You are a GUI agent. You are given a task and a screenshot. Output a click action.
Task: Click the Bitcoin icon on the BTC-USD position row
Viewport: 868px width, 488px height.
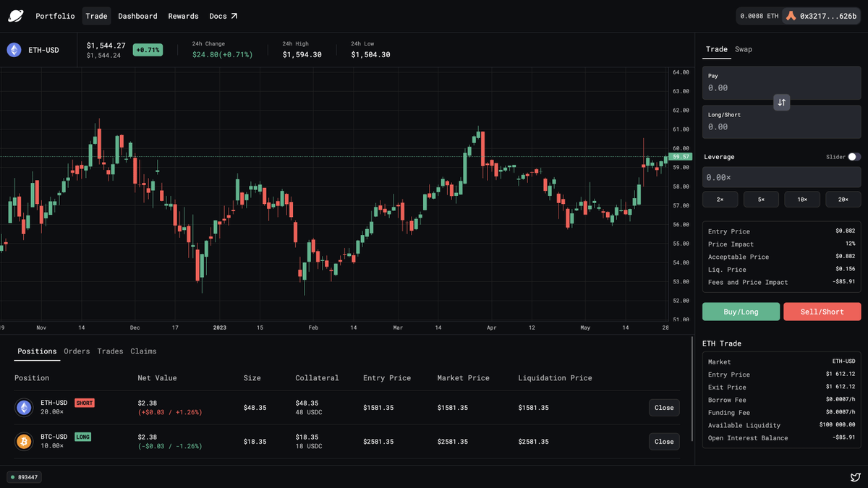coord(24,441)
